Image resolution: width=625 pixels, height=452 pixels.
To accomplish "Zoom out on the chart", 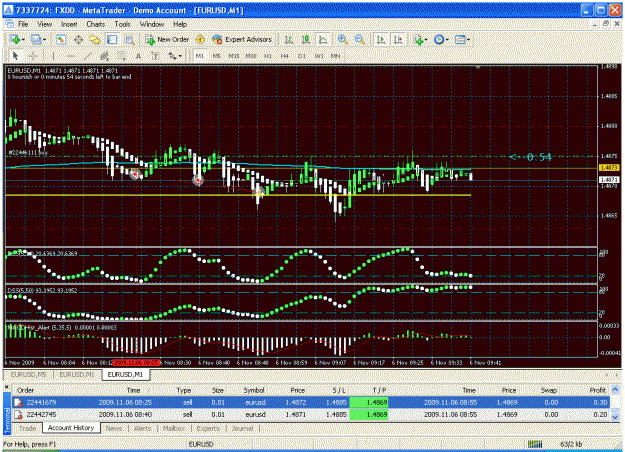I will click(359, 39).
